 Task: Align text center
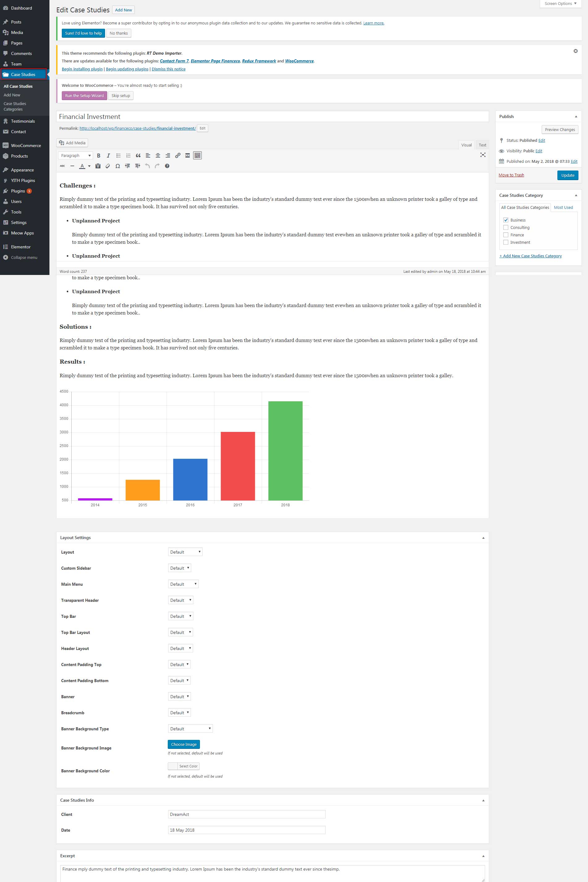[158, 156]
